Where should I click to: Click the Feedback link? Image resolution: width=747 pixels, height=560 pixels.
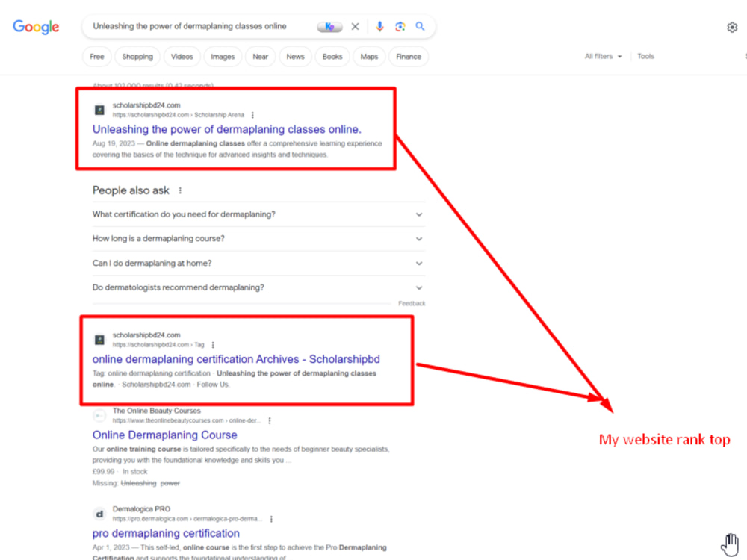(x=412, y=303)
